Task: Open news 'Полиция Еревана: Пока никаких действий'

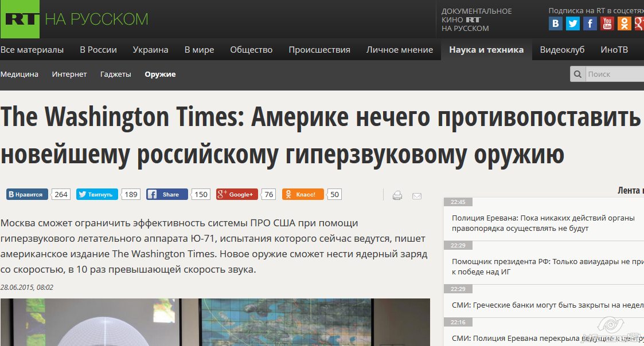Action: (x=544, y=223)
